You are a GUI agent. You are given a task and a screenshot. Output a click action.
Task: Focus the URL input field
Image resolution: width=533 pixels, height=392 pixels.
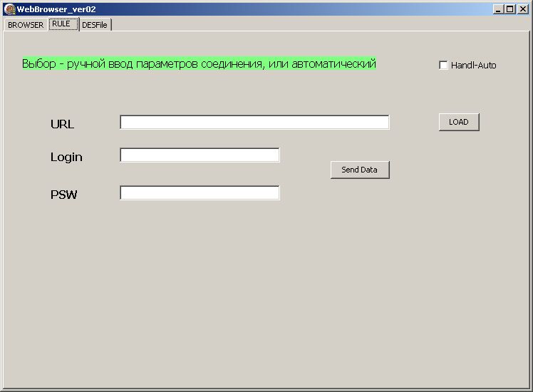tap(254, 123)
